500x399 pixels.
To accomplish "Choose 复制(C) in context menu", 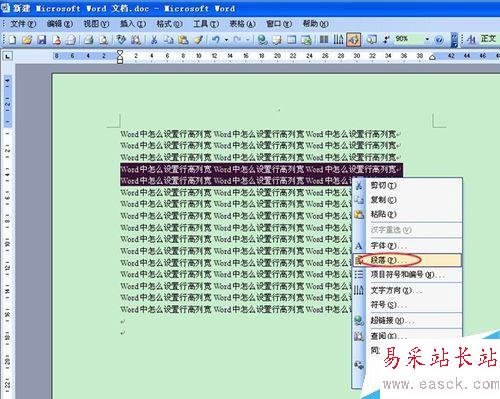I will [x=407, y=200].
